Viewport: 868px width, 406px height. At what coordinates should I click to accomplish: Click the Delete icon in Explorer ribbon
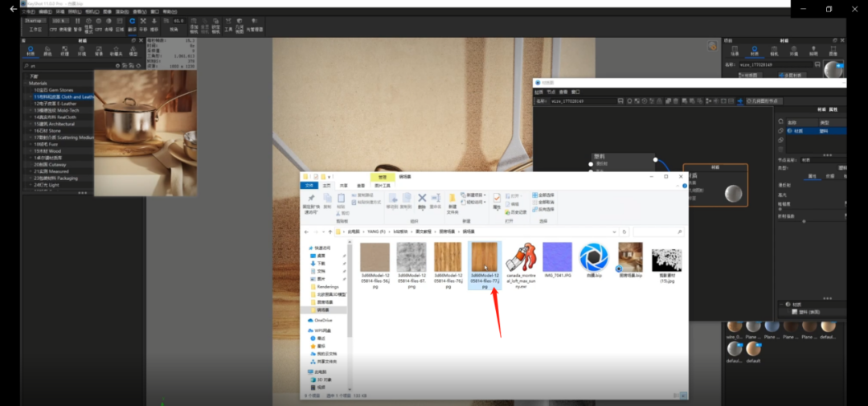coord(422,200)
